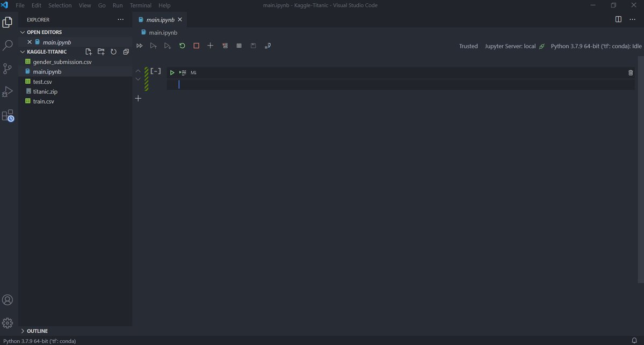
Task: Save the notebook with the disk icon
Action: pyautogui.click(x=254, y=46)
